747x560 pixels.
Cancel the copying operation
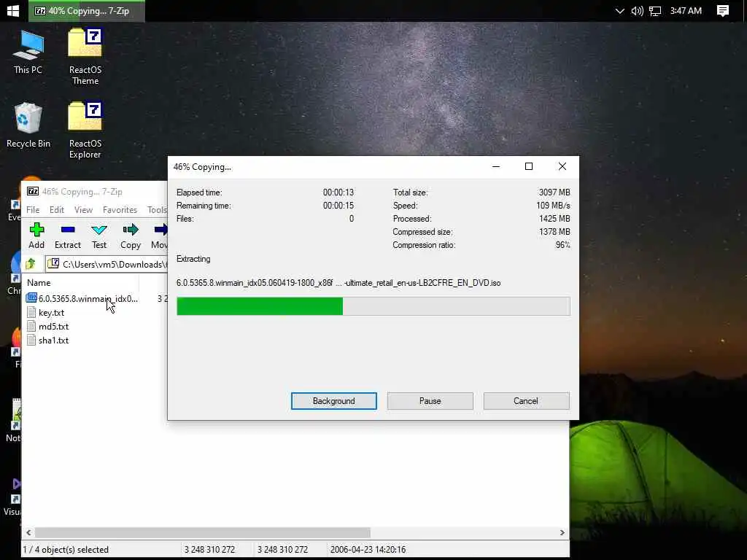pos(526,401)
